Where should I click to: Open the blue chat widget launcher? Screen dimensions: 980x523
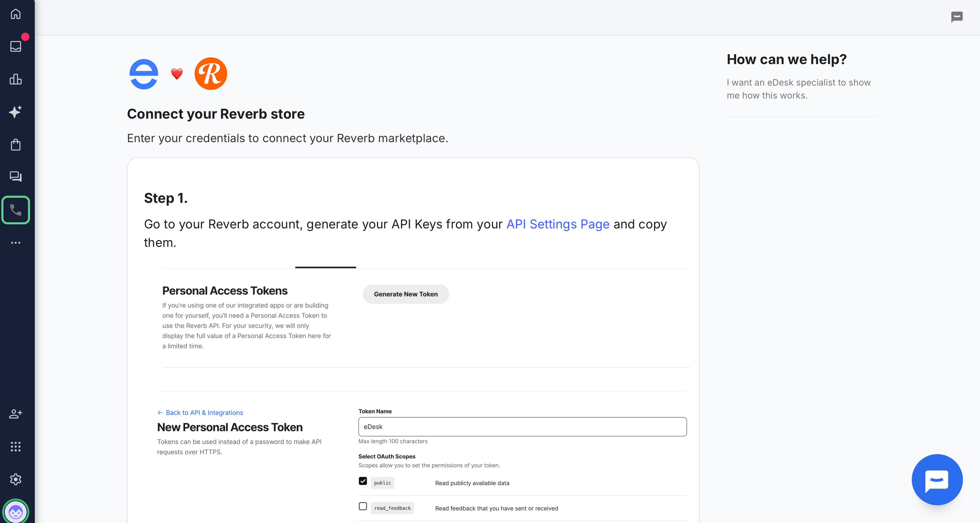click(x=937, y=479)
